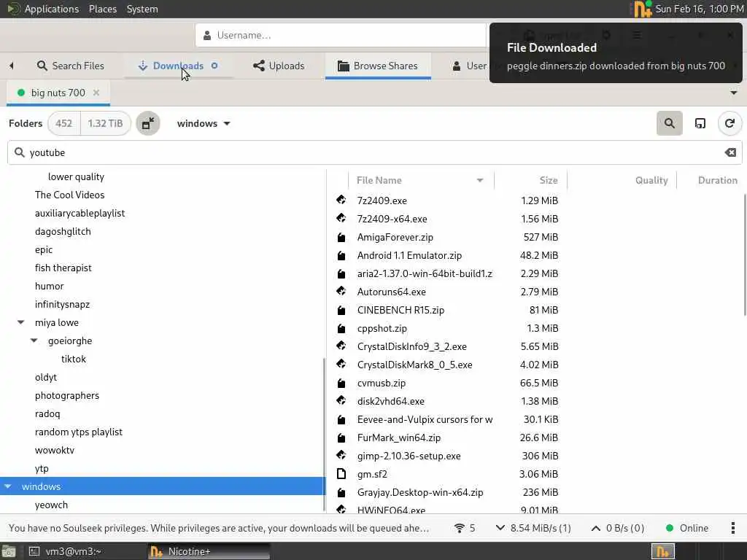Select gimp-2.10.36-setup.exe in the file list

409,456
